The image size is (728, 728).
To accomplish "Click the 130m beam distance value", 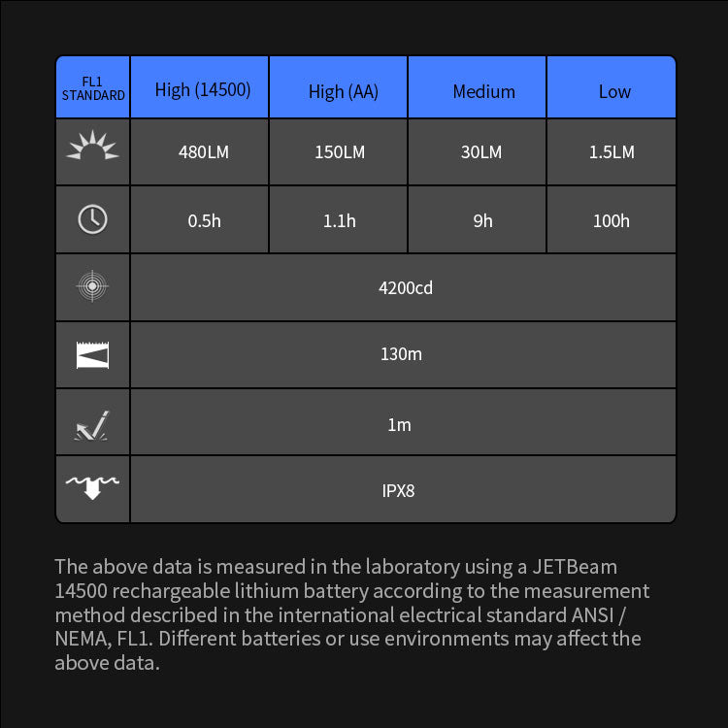I will tap(401, 354).
